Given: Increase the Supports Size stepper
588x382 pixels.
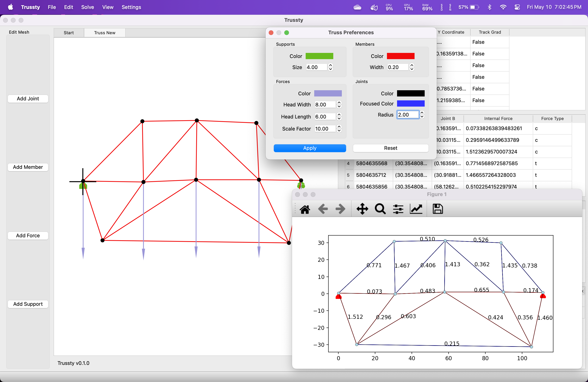Looking at the screenshot, I should point(331,65).
